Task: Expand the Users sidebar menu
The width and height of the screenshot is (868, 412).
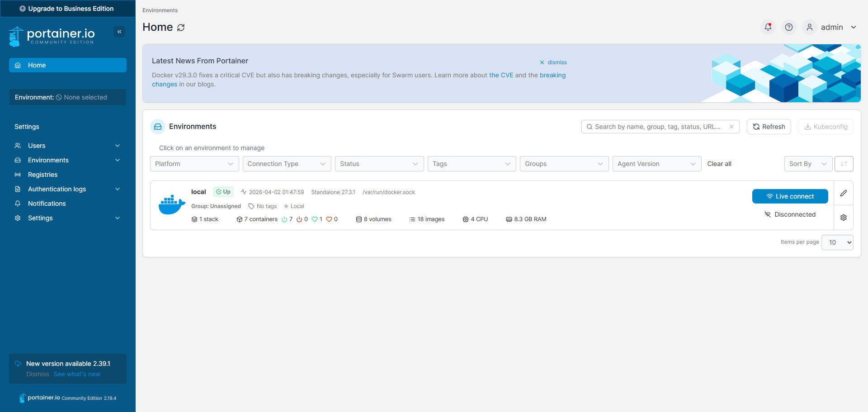Action: click(68, 146)
